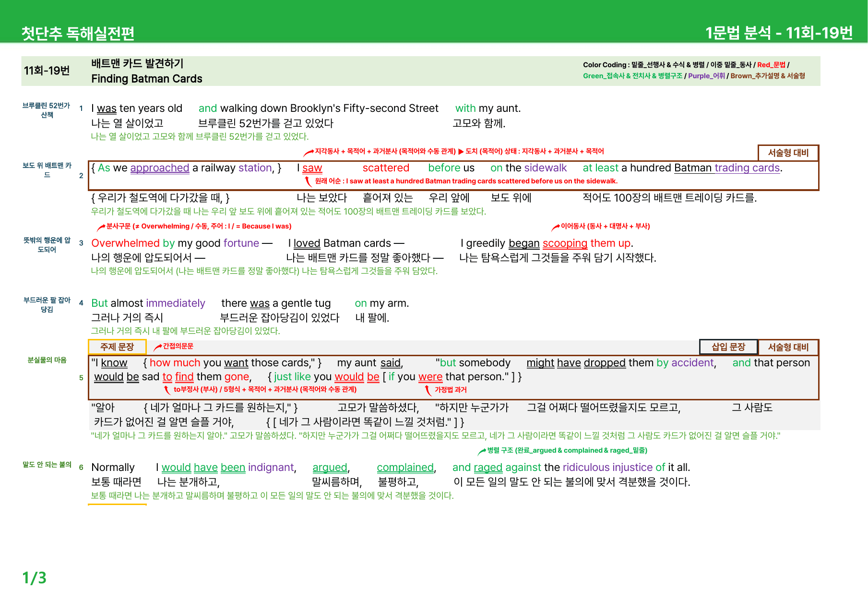The height and width of the screenshot is (614, 868).
Task: Click the phrase 'there was a gentle tug'
Action: [276, 303]
